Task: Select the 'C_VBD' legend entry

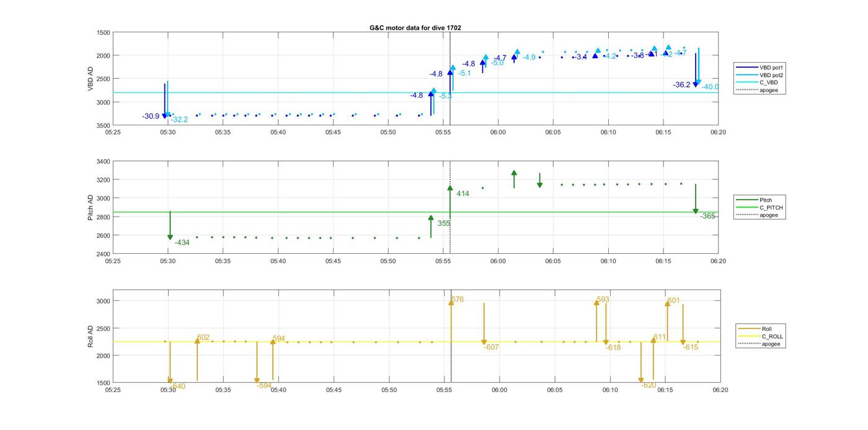Action: (758, 83)
